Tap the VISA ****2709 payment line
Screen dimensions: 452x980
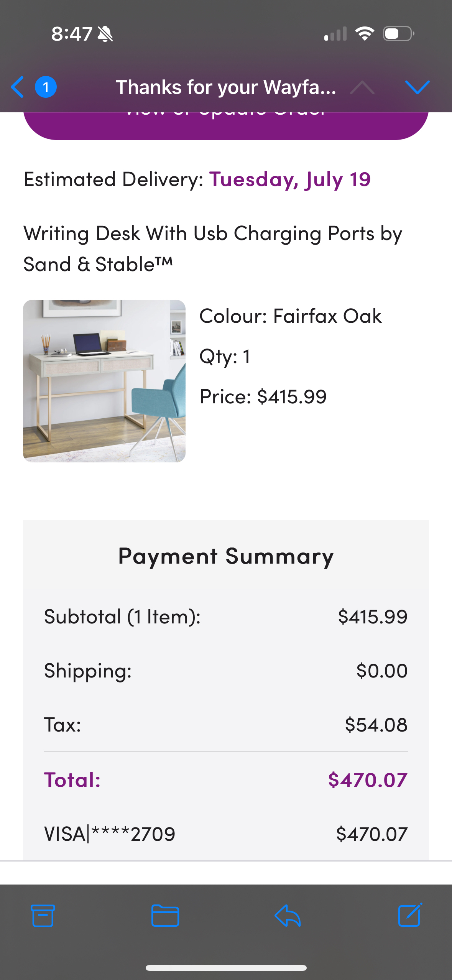pos(110,834)
